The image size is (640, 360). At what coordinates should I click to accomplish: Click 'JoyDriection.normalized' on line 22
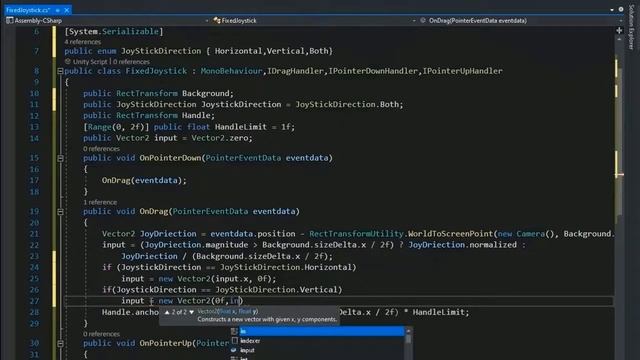(x=462, y=245)
